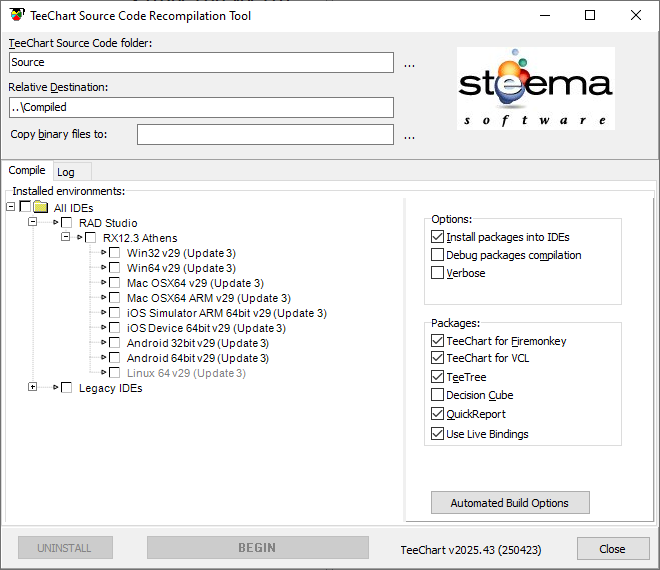Click the Close button at bottom
This screenshot has width=660, height=570.
[613, 549]
